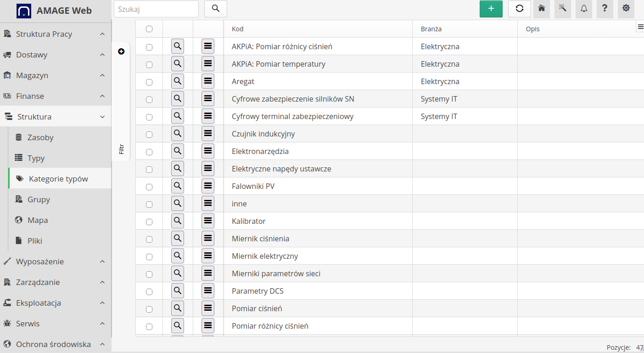
Task: Select Kategorie typów menu item
Action: [x=60, y=179]
